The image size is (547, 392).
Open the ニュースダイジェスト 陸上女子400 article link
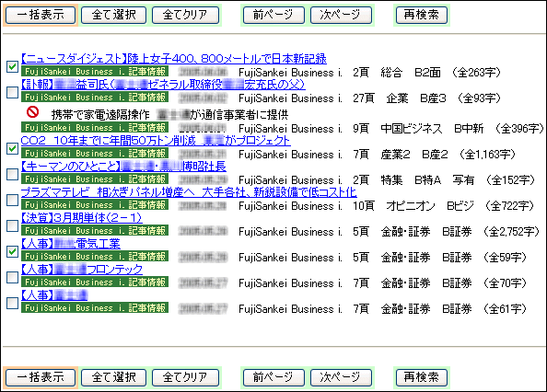(x=174, y=59)
